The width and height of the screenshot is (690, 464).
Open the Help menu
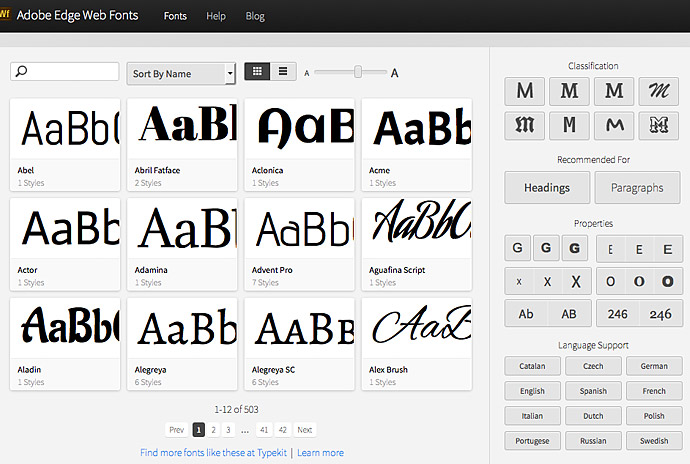[216, 16]
